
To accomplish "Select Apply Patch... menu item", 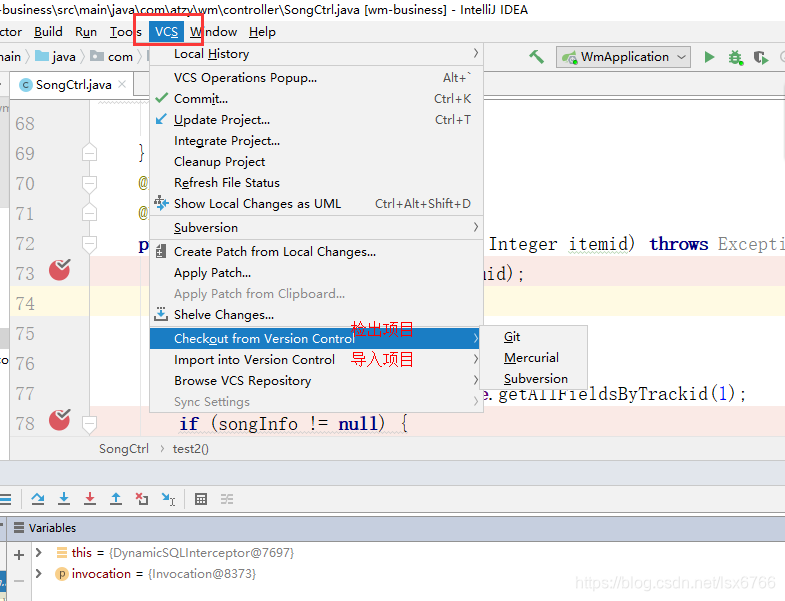I will 316,273.
